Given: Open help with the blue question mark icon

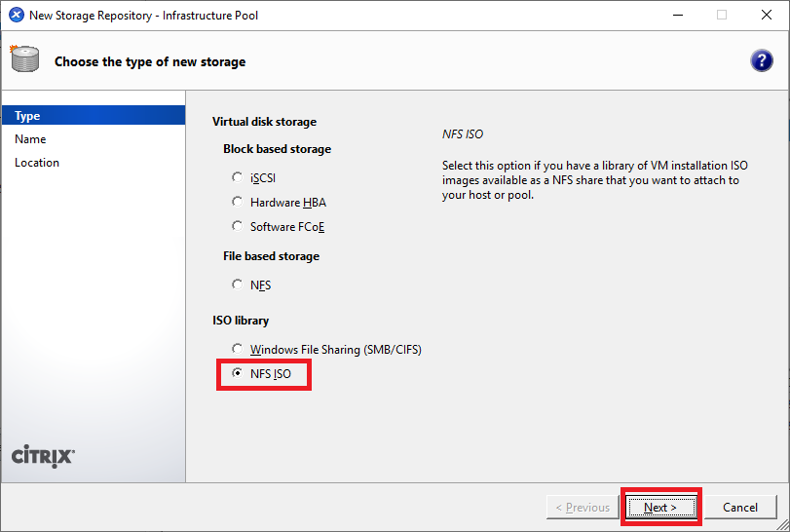Looking at the screenshot, I should [762, 60].
